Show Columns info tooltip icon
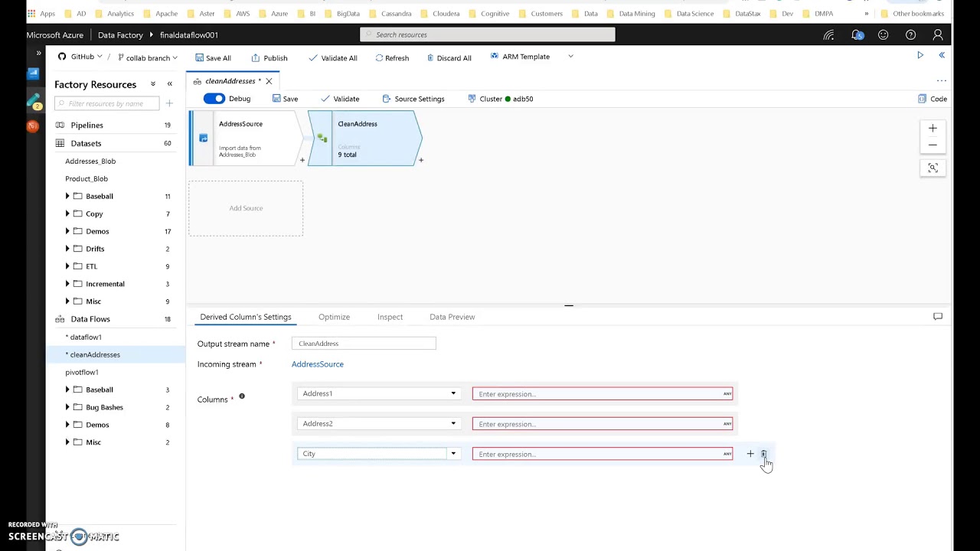The image size is (980, 551). pos(242,396)
